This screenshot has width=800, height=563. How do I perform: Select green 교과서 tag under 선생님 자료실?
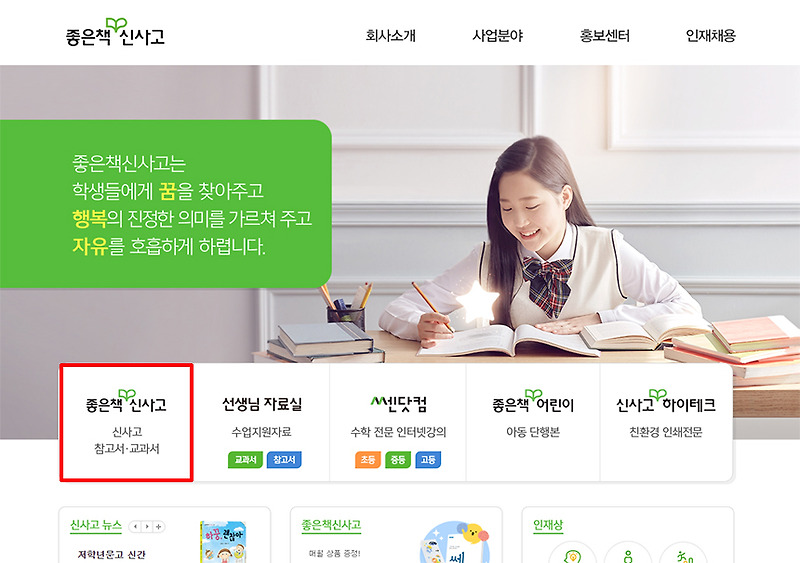[x=245, y=459]
